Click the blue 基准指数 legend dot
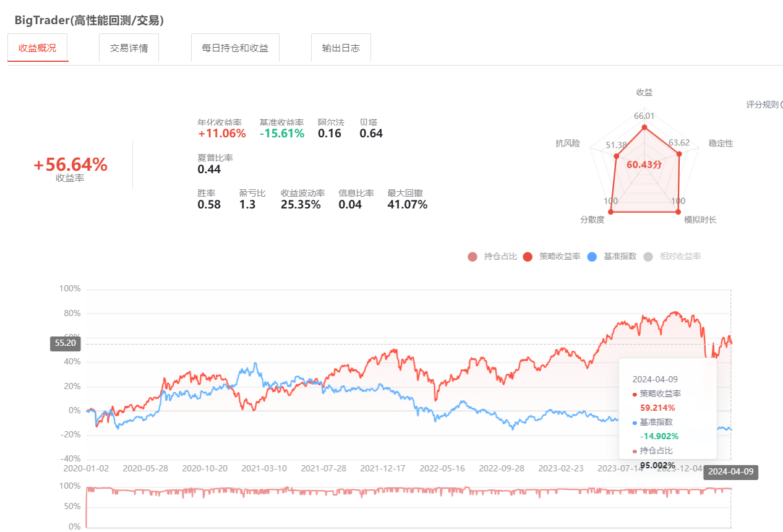 pos(592,257)
